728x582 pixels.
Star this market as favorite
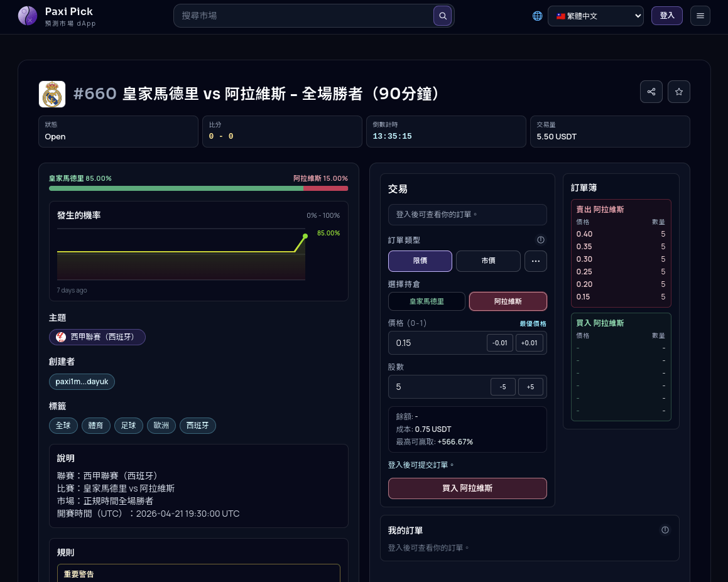pyautogui.click(x=679, y=92)
